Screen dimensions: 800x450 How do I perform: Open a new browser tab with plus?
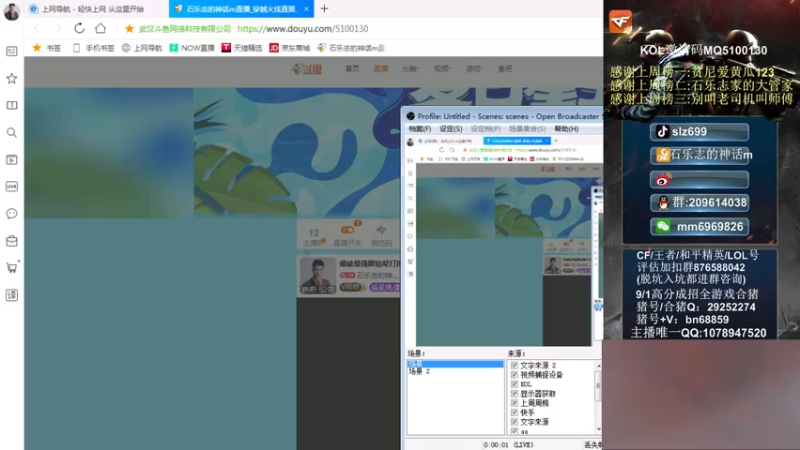(324, 9)
